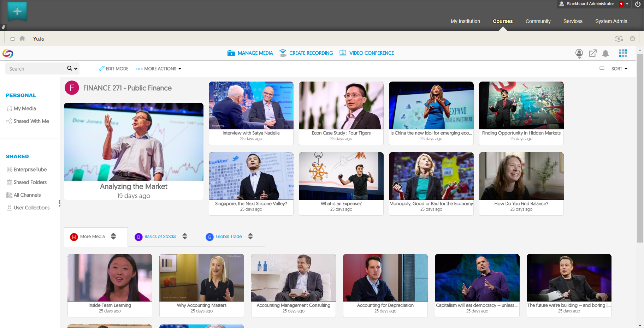Go to Services tab

(573, 21)
